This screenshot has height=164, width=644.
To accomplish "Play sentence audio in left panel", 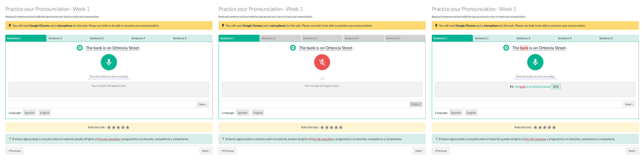I will (80, 48).
